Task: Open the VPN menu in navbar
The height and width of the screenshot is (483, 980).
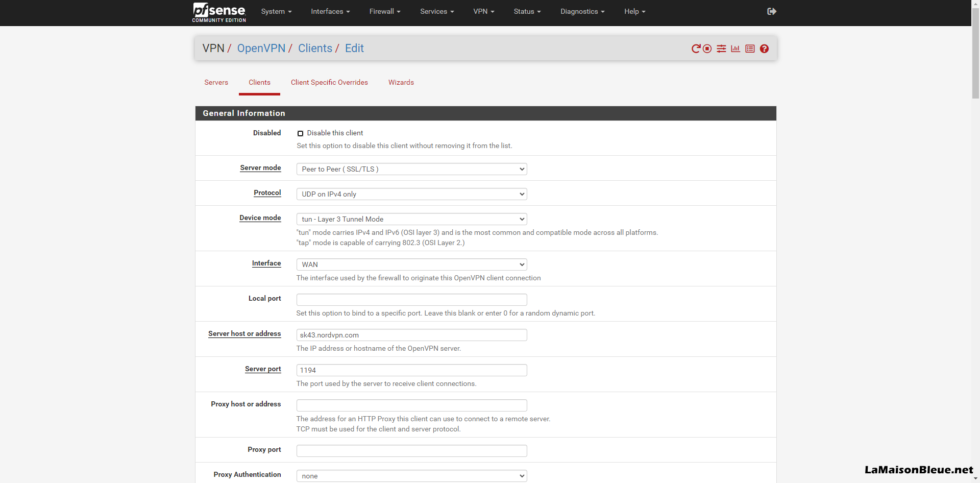Action: pyautogui.click(x=484, y=11)
